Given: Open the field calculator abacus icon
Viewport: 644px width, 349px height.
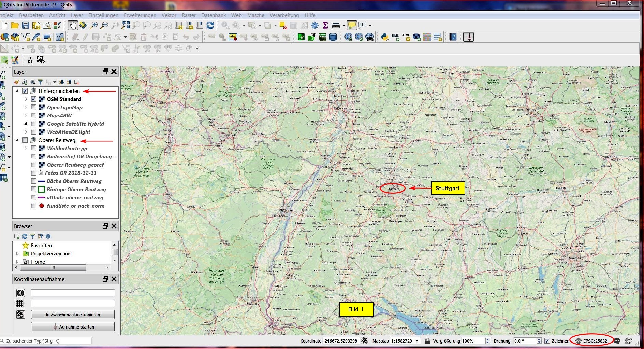Looking at the screenshot, I should [x=304, y=25].
